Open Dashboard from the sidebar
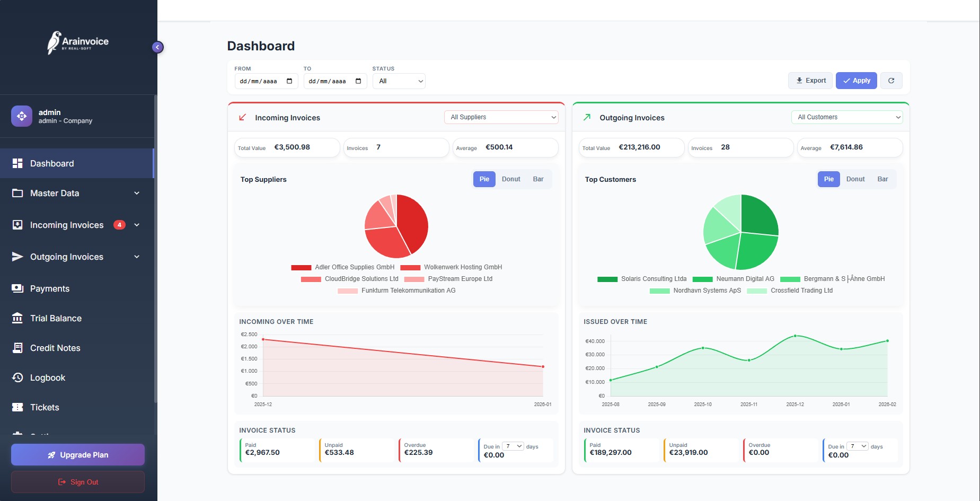The image size is (980, 501). coord(52,163)
